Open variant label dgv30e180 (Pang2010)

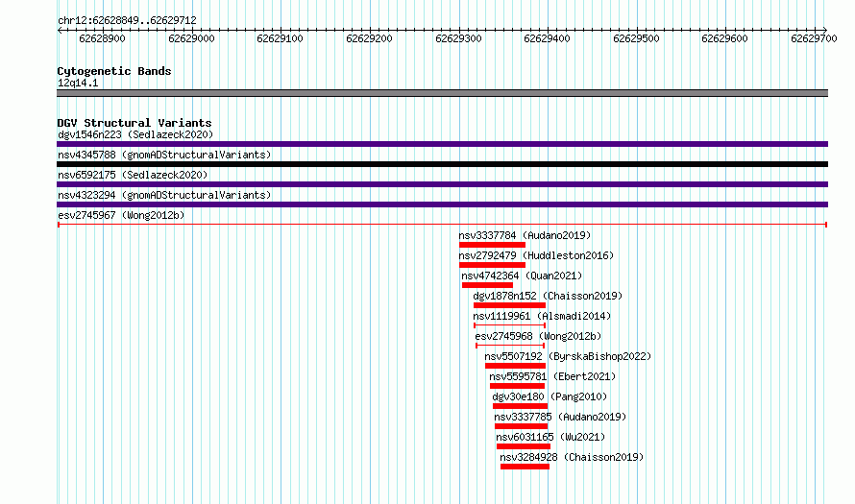click(550, 396)
